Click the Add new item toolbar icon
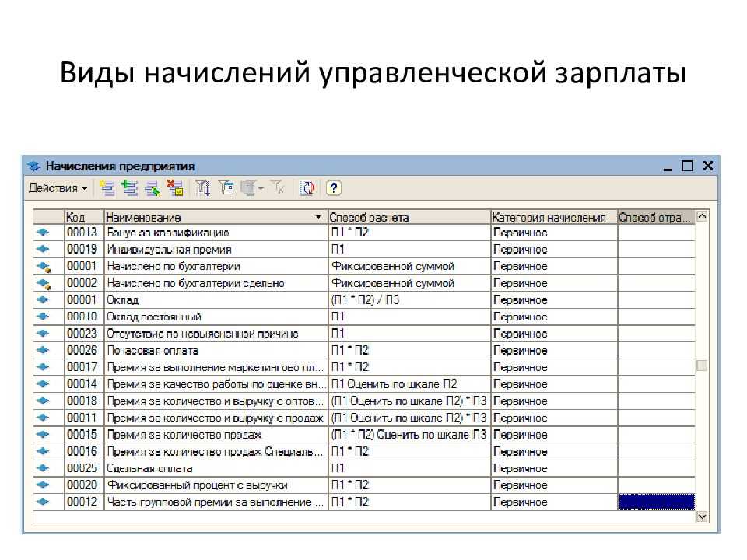The width and height of the screenshot is (747, 560). pos(107,188)
